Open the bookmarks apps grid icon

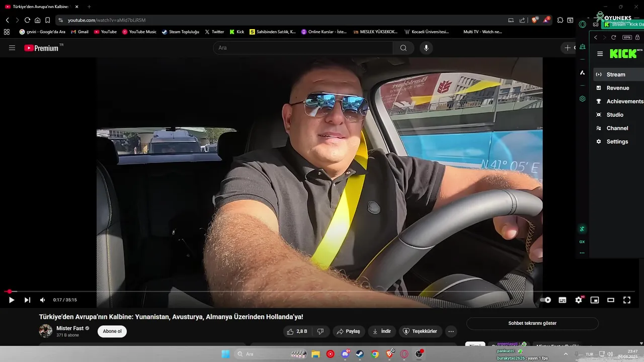[7, 32]
